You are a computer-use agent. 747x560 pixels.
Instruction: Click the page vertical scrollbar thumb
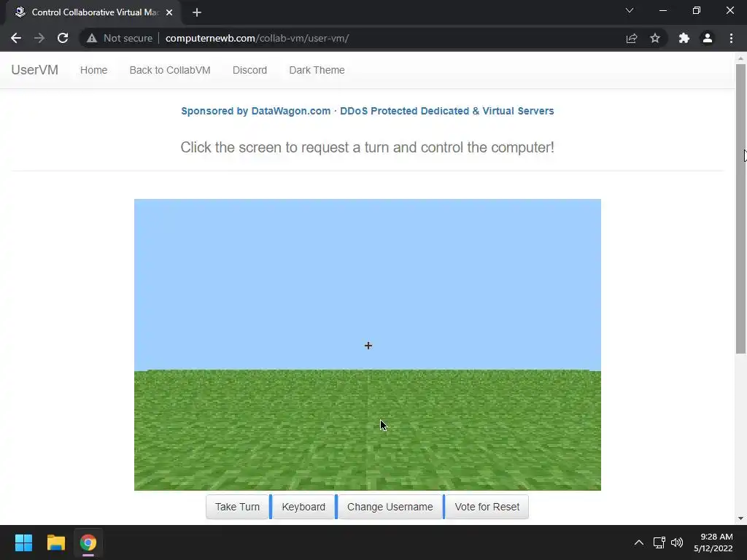coord(740,209)
